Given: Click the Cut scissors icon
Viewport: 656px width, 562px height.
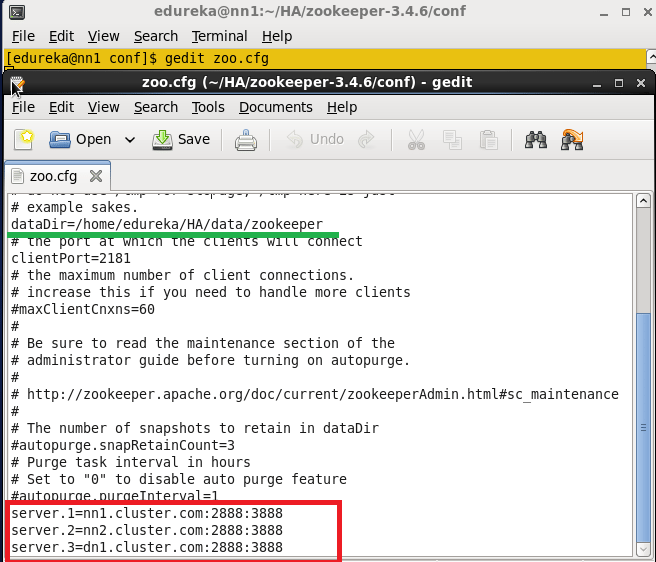Looking at the screenshot, I should 417,139.
